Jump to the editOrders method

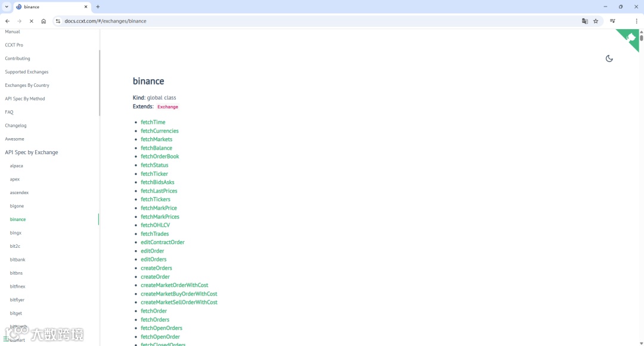(x=154, y=259)
